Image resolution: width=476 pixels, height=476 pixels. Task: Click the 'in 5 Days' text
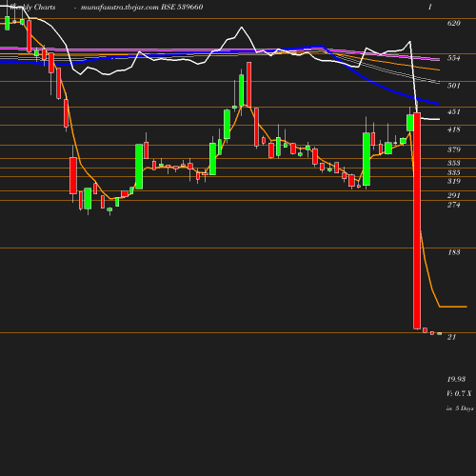pos(460,408)
